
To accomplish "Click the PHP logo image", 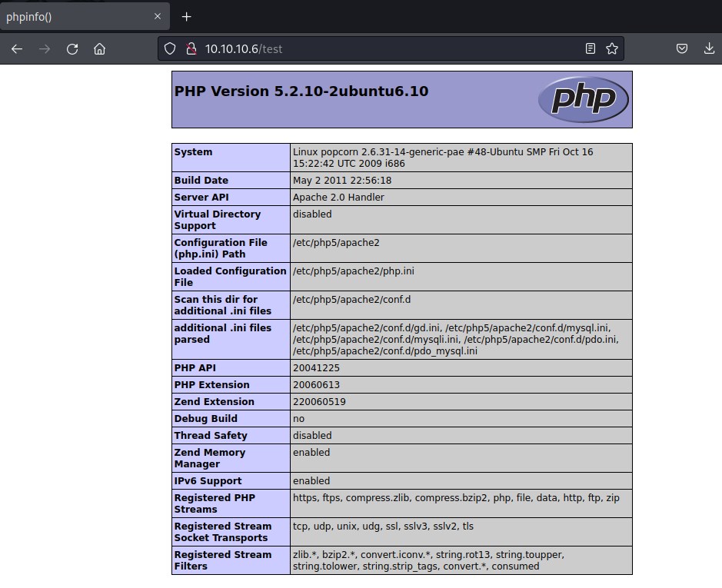I will (x=583, y=100).
